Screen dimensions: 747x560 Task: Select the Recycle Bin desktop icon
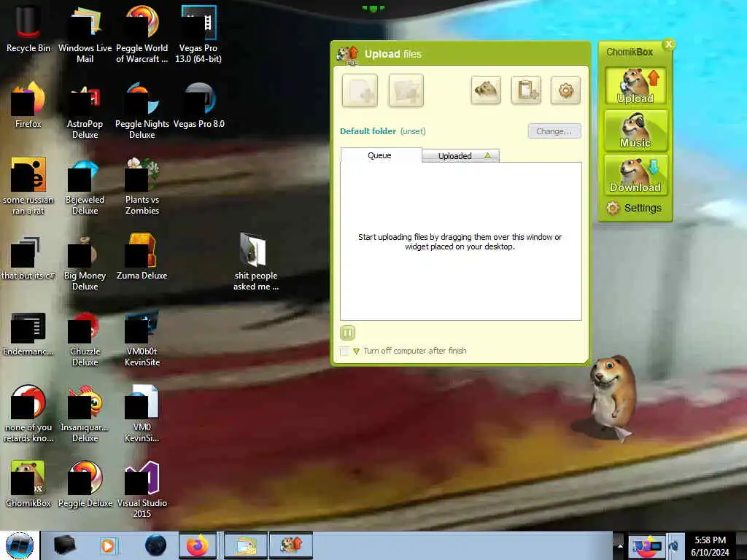point(28,29)
